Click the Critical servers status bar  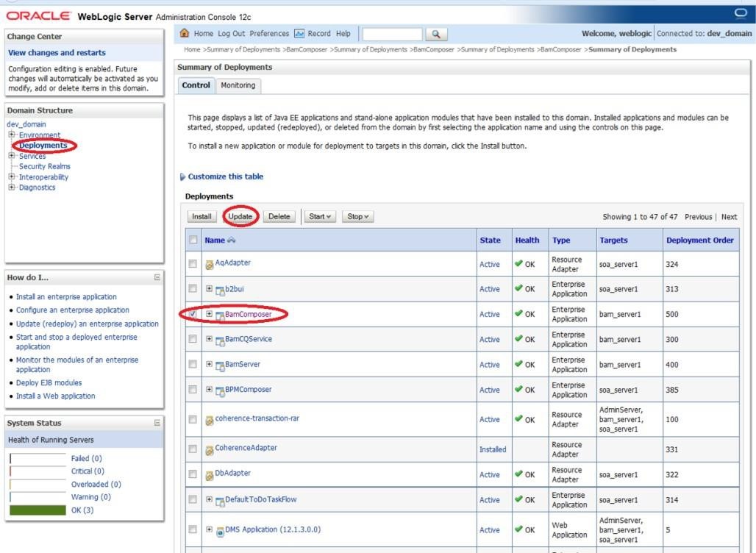coord(38,471)
